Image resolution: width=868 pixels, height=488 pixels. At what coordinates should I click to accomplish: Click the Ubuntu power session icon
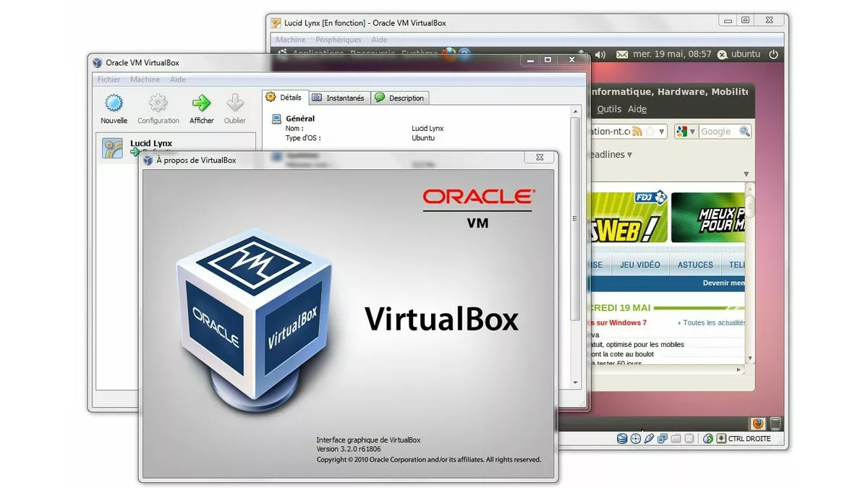pos(773,54)
